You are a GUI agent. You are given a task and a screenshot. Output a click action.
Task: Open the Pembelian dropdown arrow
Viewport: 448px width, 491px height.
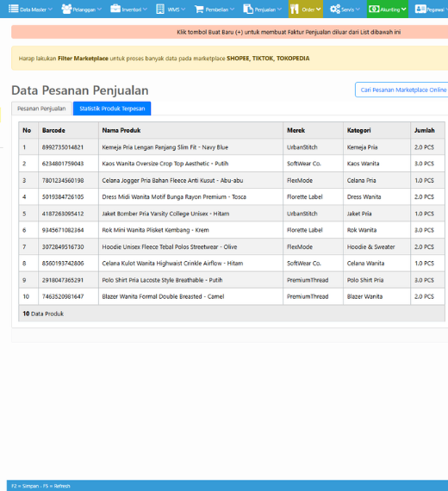tap(232, 9)
